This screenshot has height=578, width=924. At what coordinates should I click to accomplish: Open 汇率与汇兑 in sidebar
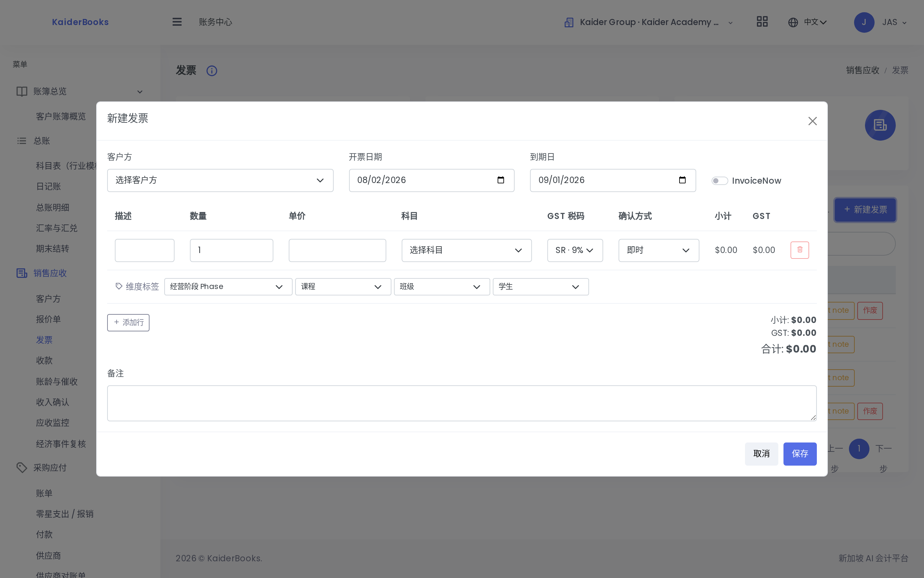point(56,228)
